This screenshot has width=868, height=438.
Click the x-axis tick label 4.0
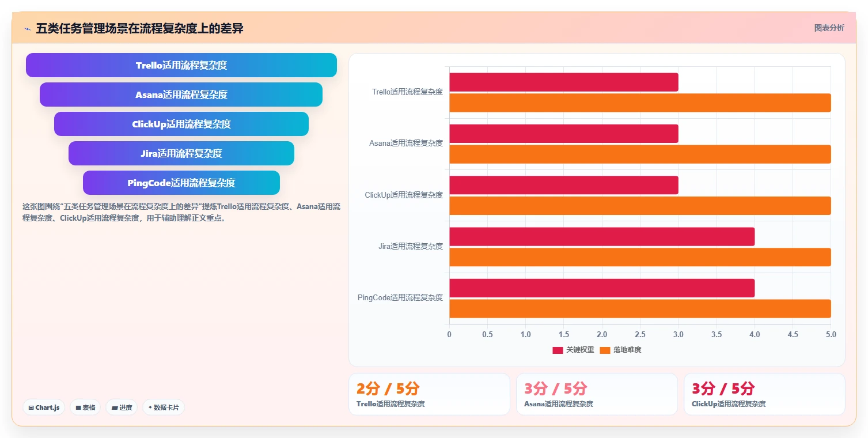pyautogui.click(x=755, y=334)
